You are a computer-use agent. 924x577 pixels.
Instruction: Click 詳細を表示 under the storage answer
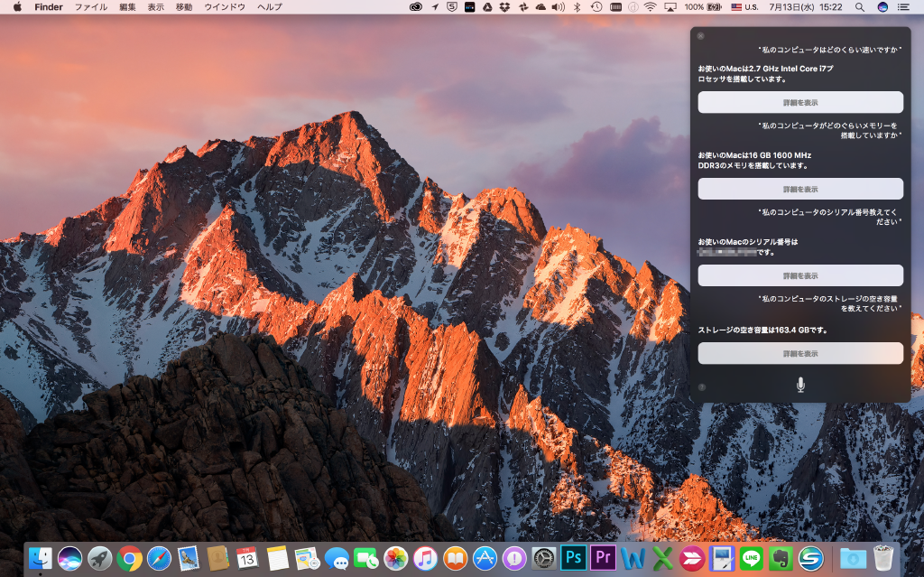click(x=799, y=353)
